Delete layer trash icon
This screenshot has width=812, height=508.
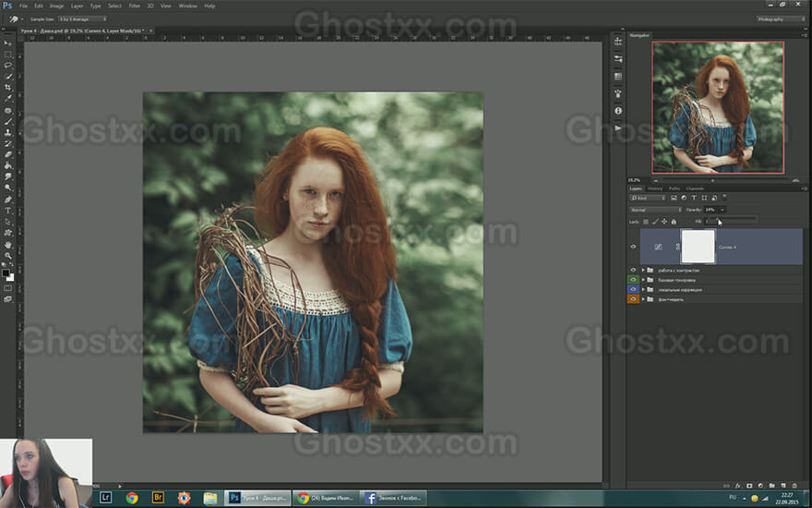(794, 486)
